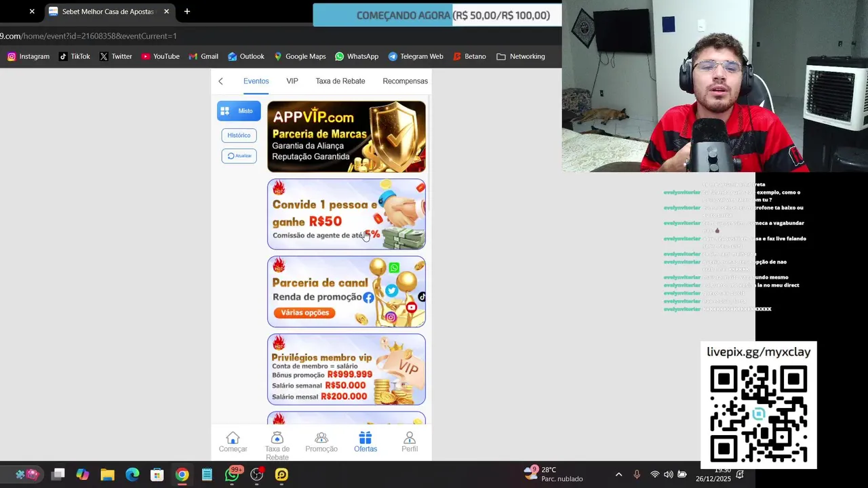Click the COMEÇANDO AGORA progress bar
The height and width of the screenshot is (488, 868).
(x=437, y=15)
